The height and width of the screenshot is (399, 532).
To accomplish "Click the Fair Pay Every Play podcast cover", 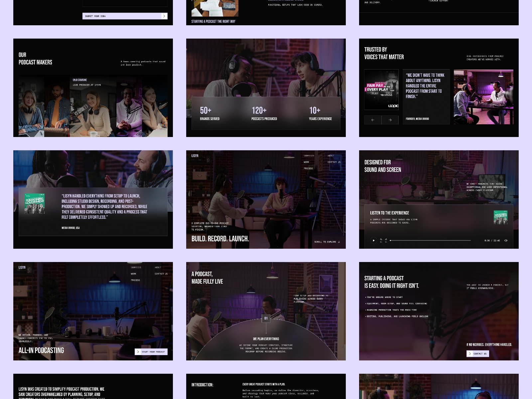I will click(x=381, y=89).
